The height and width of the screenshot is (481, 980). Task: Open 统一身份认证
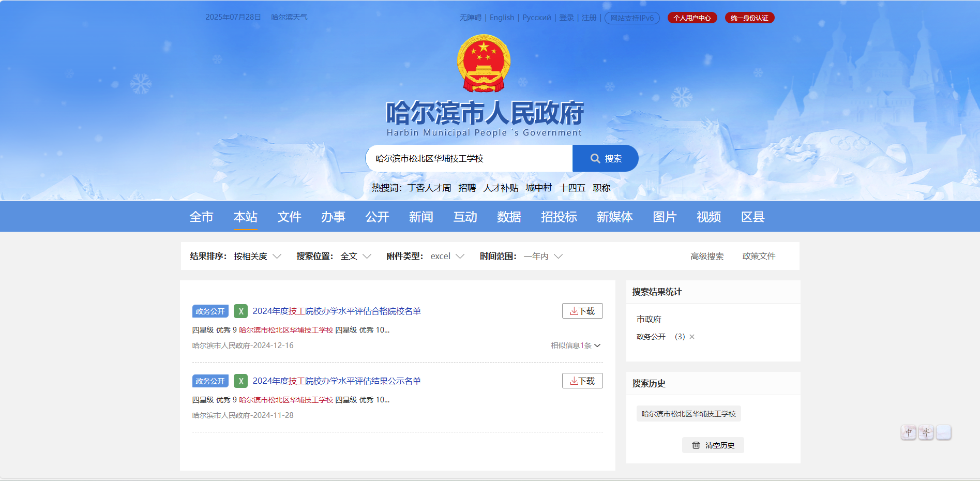(749, 18)
